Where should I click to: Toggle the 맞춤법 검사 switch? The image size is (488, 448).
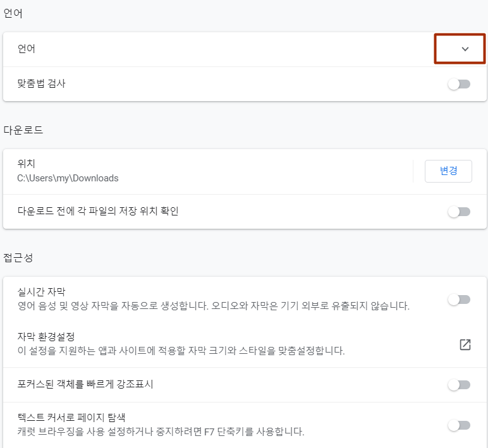459,84
